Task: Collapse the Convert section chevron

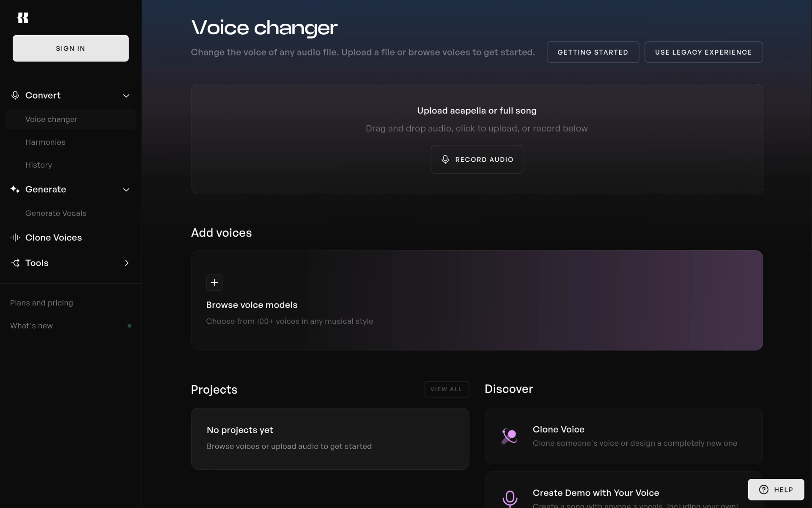Action: pyautogui.click(x=126, y=96)
